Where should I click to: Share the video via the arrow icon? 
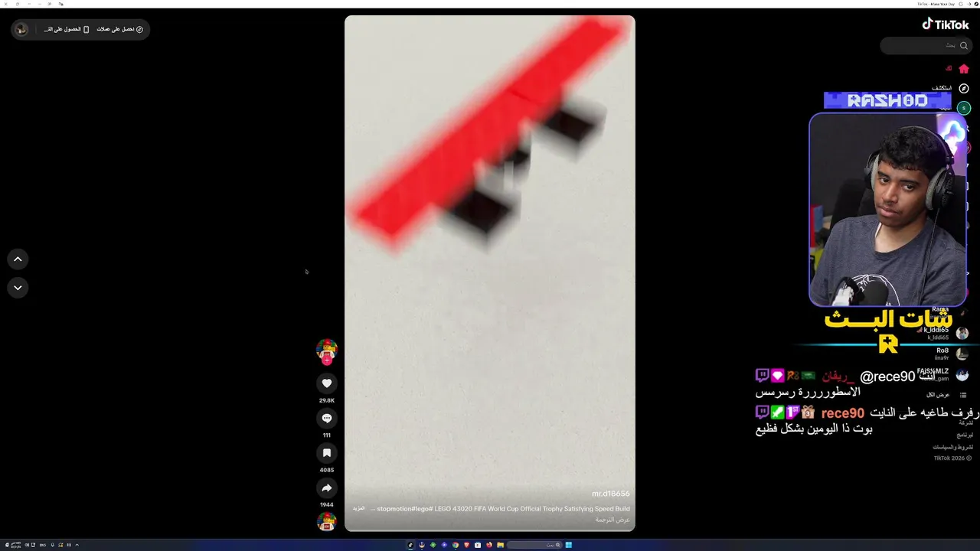(x=327, y=487)
